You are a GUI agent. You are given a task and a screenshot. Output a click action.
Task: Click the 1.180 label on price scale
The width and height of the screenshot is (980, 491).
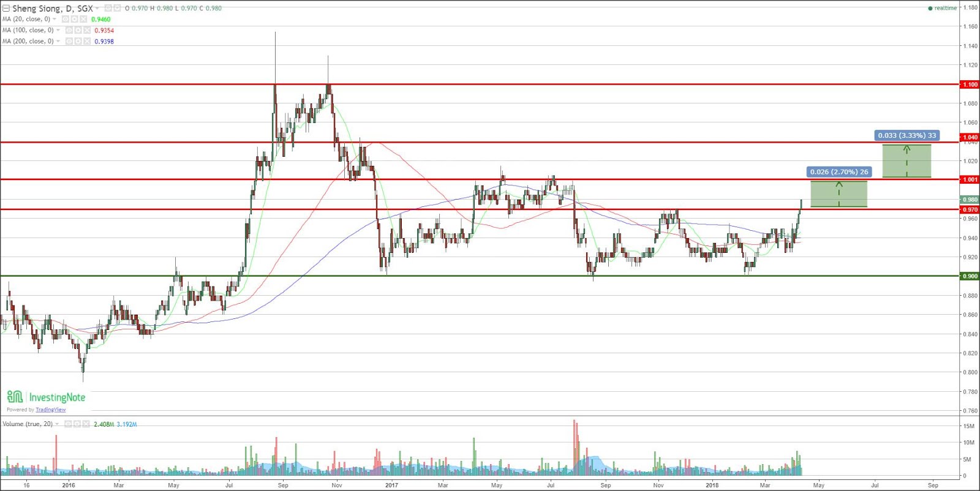[x=970, y=7]
